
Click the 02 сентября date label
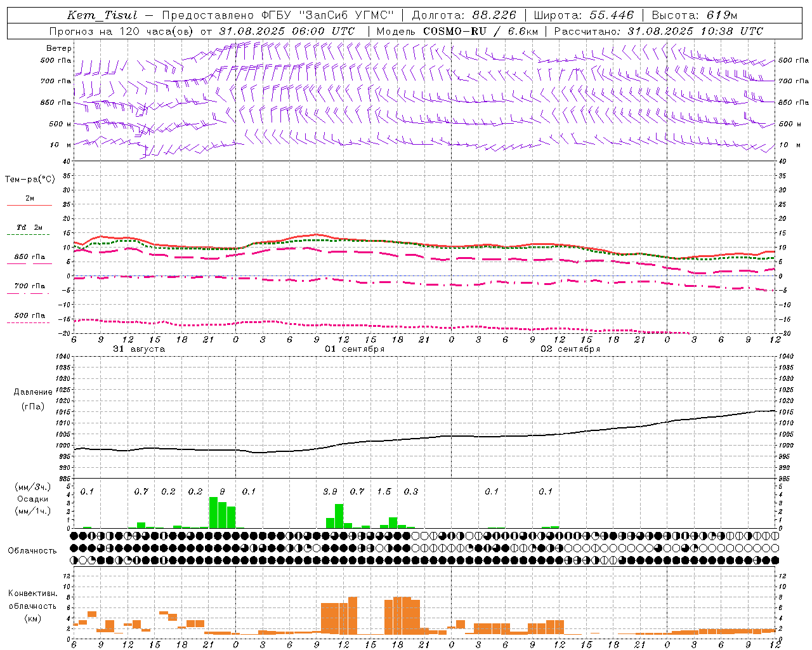570,349
